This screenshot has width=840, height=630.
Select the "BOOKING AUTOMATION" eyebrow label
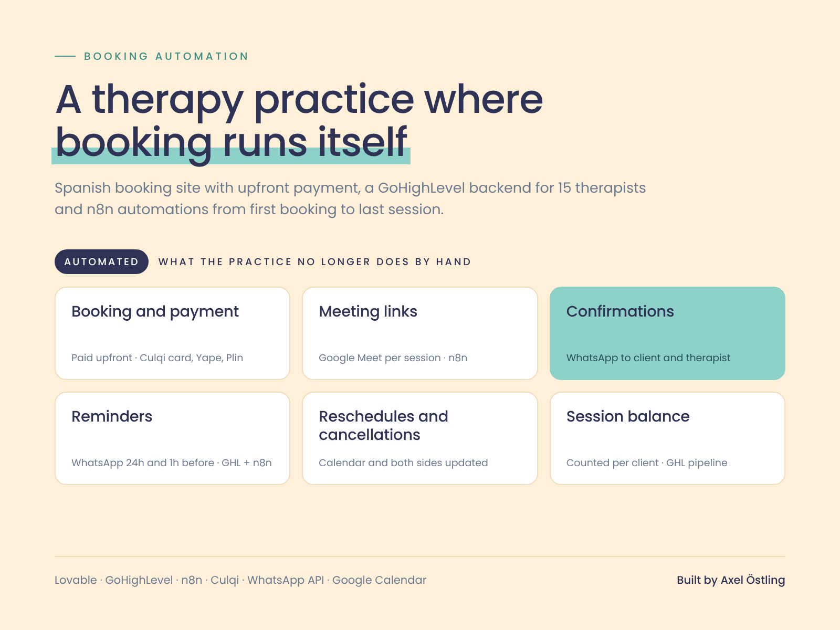point(166,56)
